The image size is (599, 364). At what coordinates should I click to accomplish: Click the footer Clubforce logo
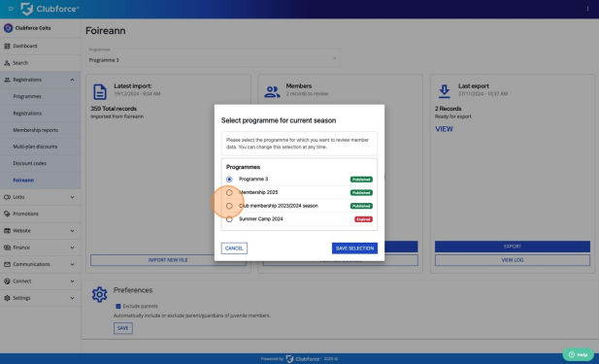[x=303, y=359]
